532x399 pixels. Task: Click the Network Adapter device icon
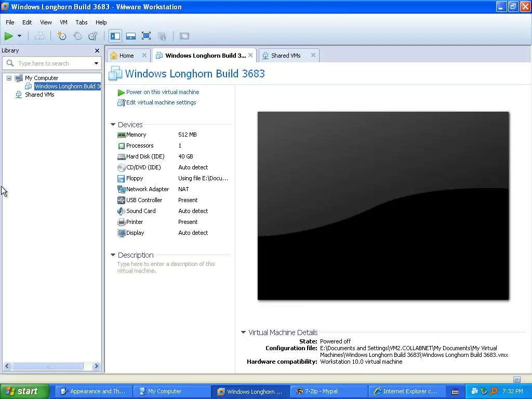click(121, 189)
